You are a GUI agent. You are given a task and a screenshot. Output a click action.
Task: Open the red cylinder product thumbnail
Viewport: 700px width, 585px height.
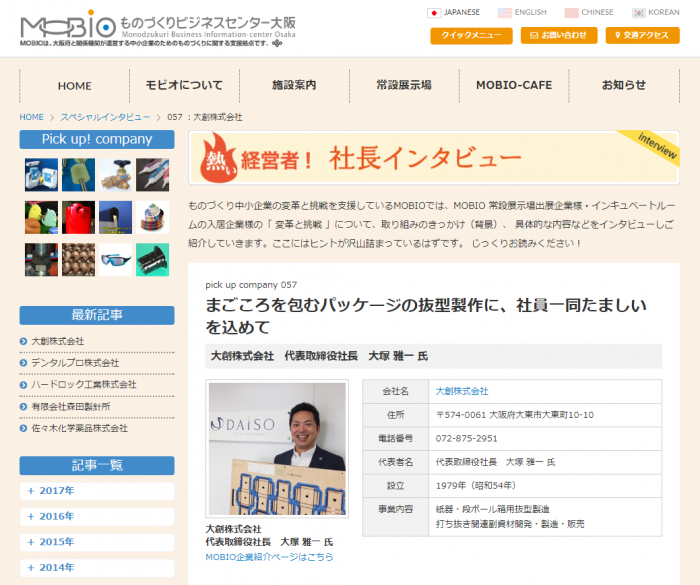[79, 217]
